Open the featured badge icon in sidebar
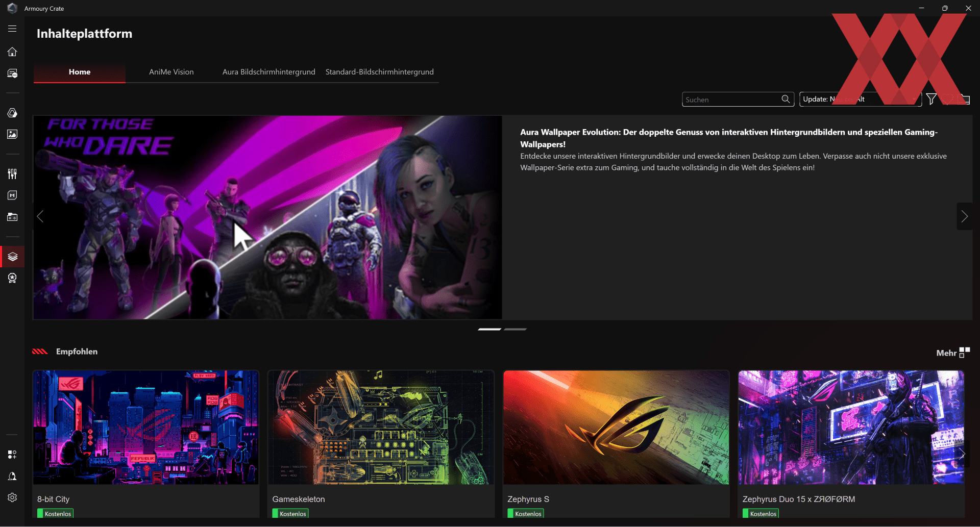980x527 pixels. click(x=12, y=278)
